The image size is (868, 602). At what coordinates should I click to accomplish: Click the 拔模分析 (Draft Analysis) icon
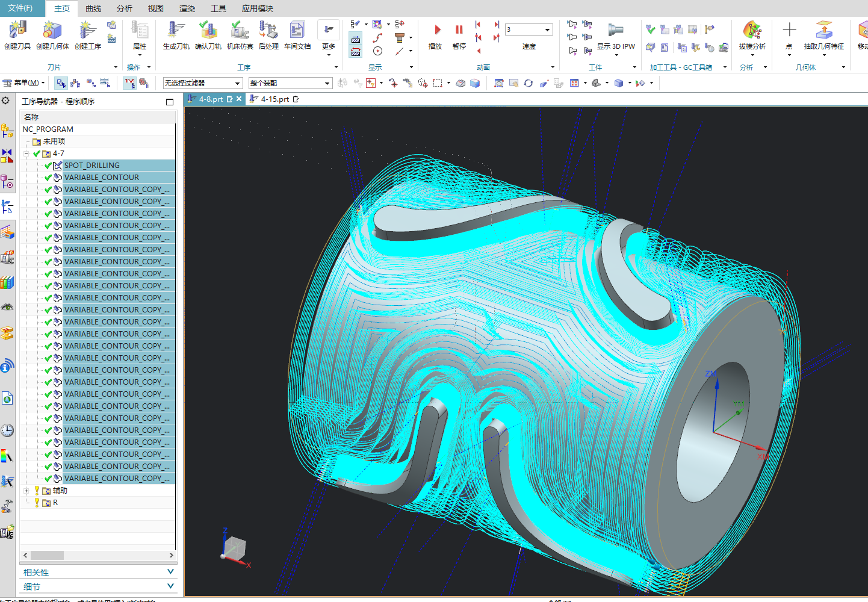point(752,35)
